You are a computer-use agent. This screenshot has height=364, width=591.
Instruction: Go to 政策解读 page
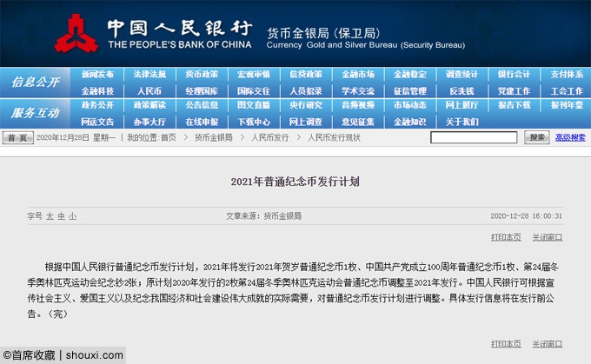(149, 105)
